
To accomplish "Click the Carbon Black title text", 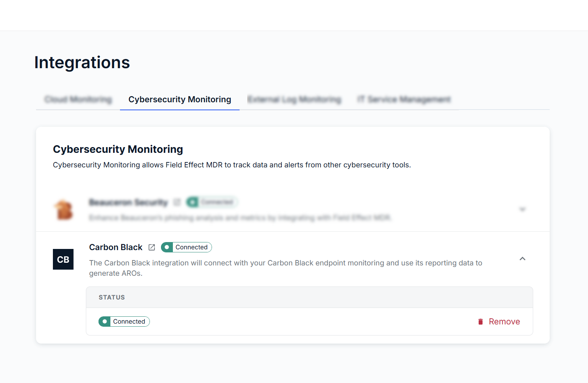I will tap(116, 247).
